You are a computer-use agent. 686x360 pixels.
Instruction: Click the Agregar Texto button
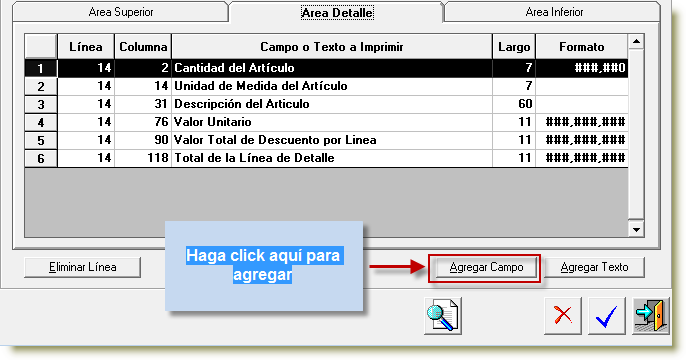[594, 267]
